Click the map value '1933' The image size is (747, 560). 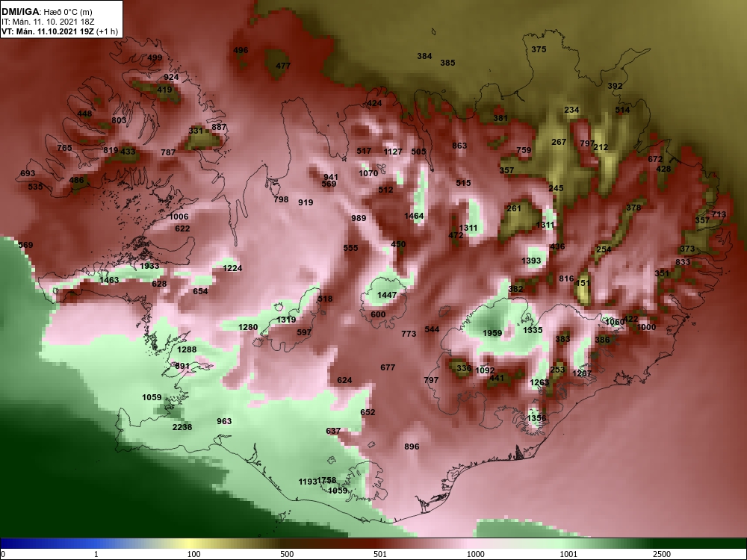click(x=149, y=266)
